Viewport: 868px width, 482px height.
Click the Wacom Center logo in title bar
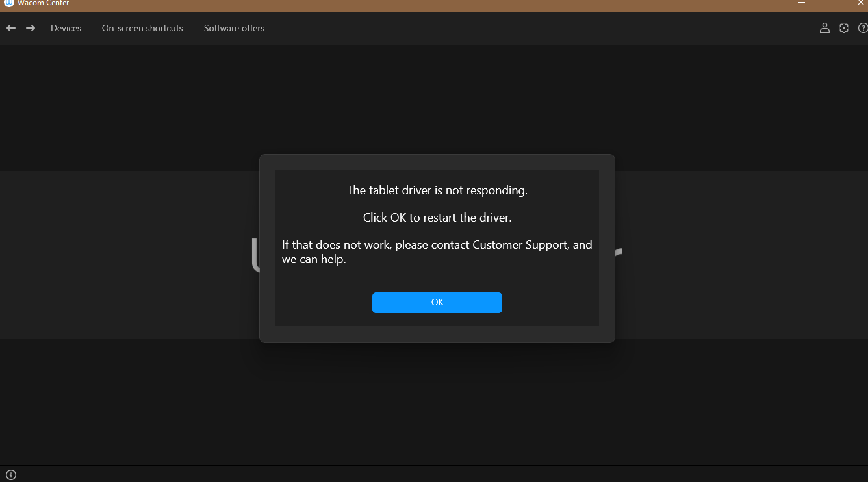[8, 3]
